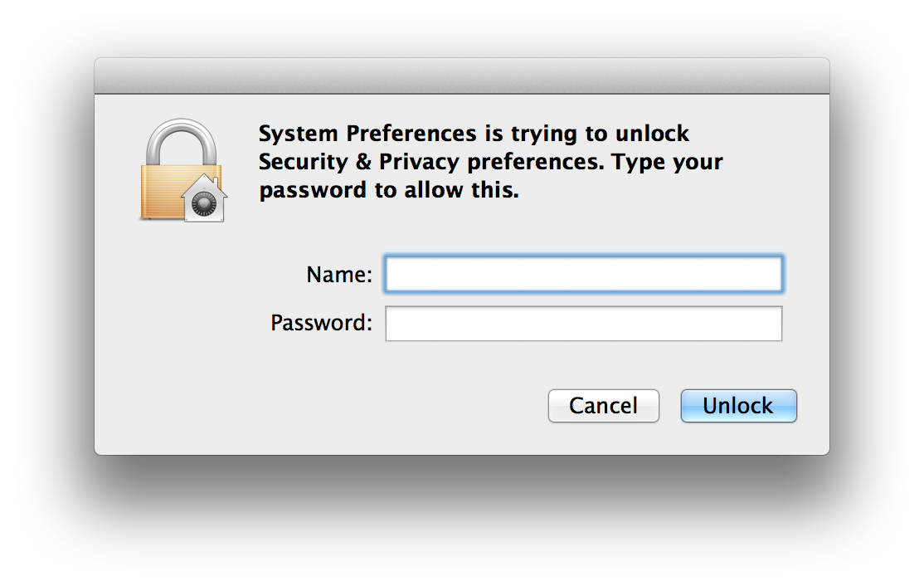Click the "Type your" words in the message

[667, 162]
